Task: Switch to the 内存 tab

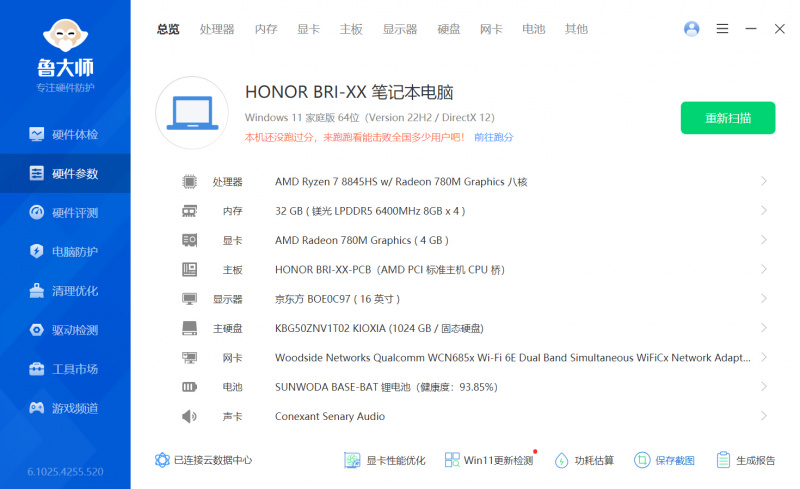Action: (x=266, y=29)
